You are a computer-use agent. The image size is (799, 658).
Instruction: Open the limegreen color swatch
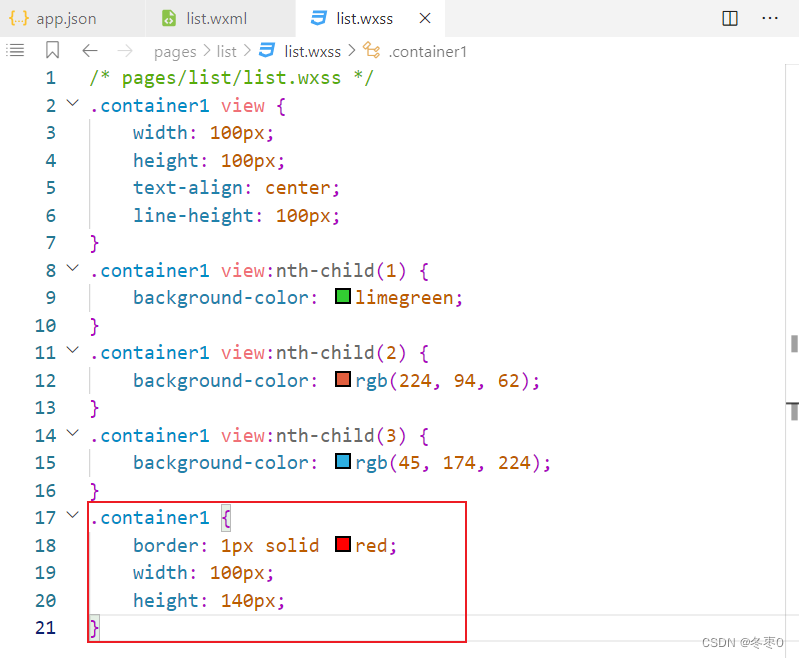pos(343,297)
